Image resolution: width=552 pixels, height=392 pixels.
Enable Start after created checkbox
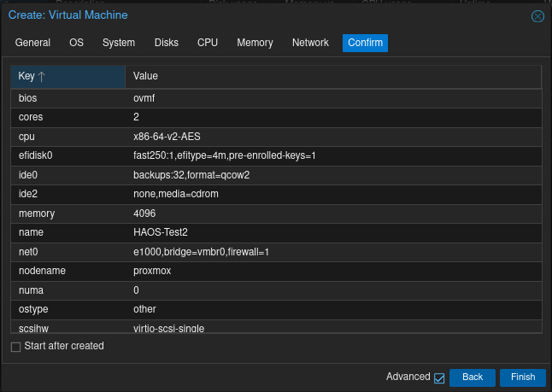tap(16, 347)
